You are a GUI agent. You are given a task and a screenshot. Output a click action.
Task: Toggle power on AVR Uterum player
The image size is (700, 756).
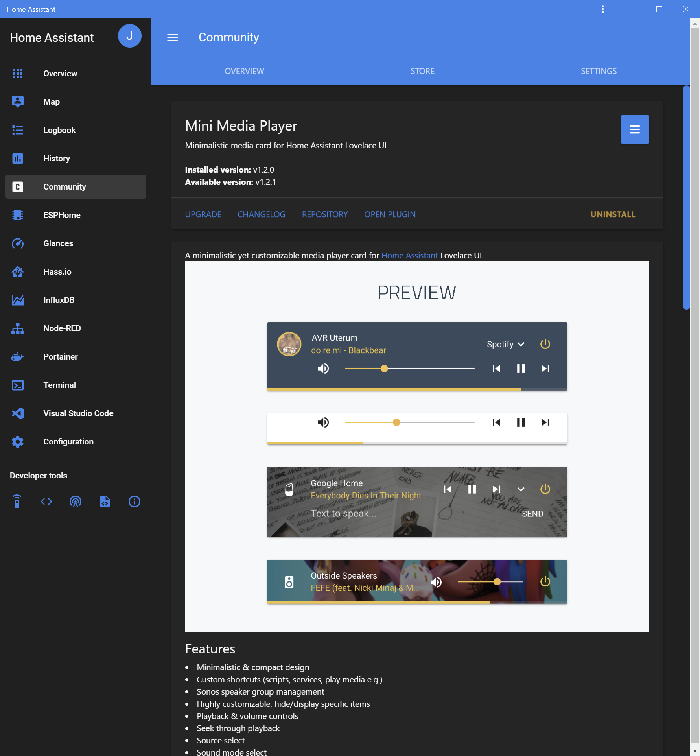545,344
